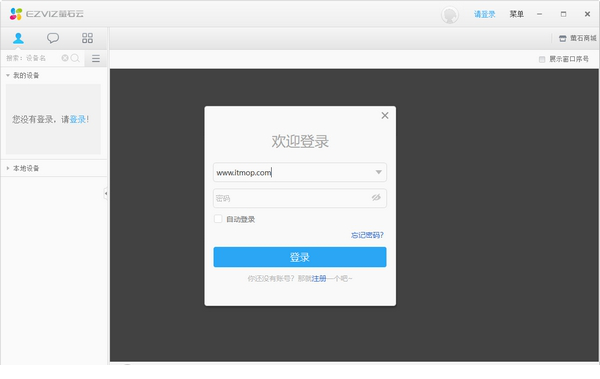Maximize the EZVIZ window

tap(563, 14)
